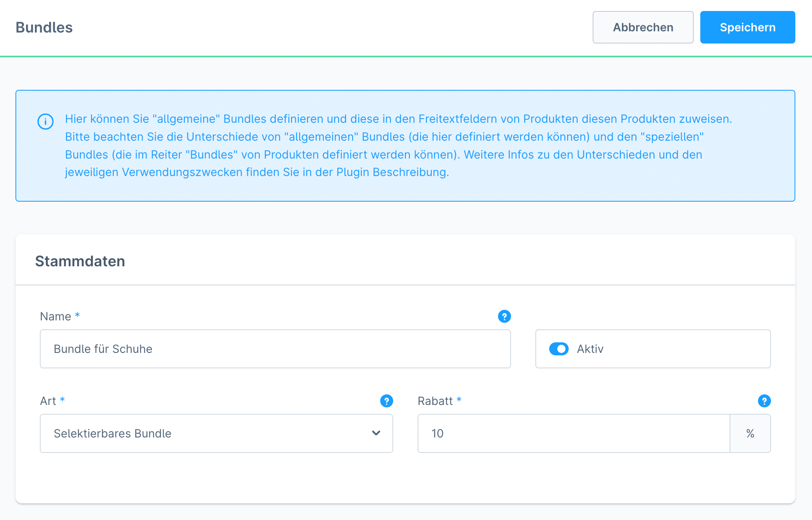Click the Bundles page title
812x520 pixels.
pyautogui.click(x=44, y=27)
